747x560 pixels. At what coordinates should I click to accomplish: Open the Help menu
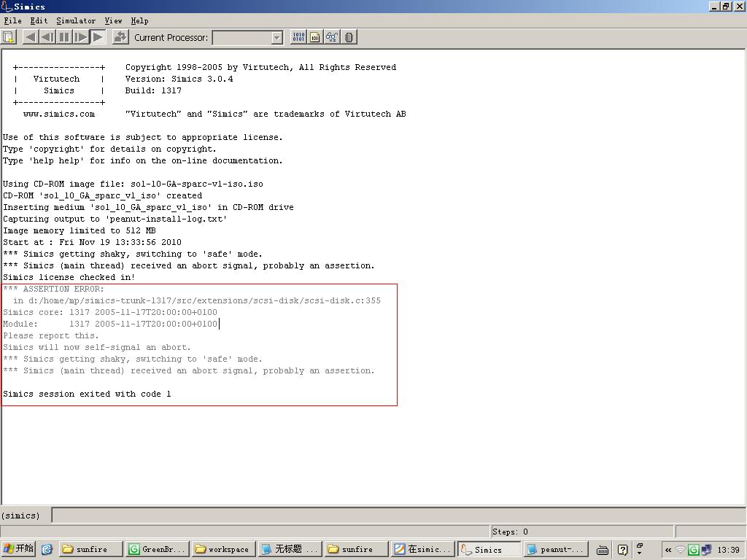pos(139,21)
